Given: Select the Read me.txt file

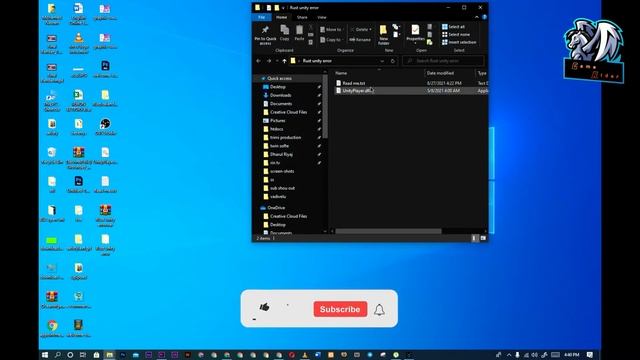Looking at the screenshot, I should 353,83.
